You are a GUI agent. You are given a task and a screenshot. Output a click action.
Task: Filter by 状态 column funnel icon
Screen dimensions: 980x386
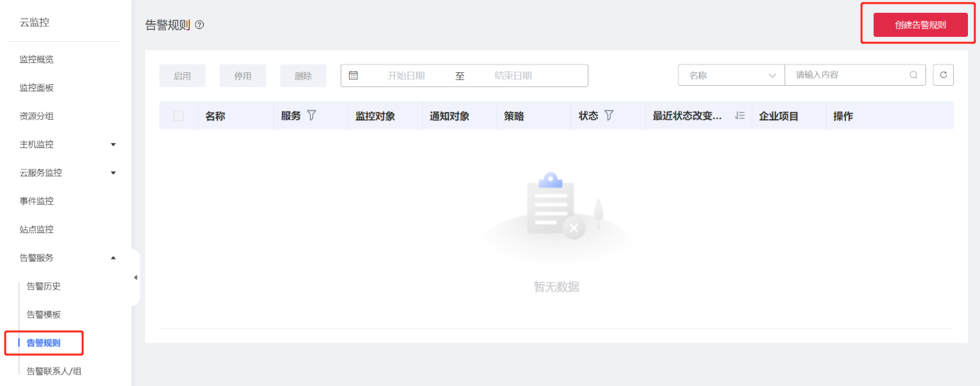(608, 115)
